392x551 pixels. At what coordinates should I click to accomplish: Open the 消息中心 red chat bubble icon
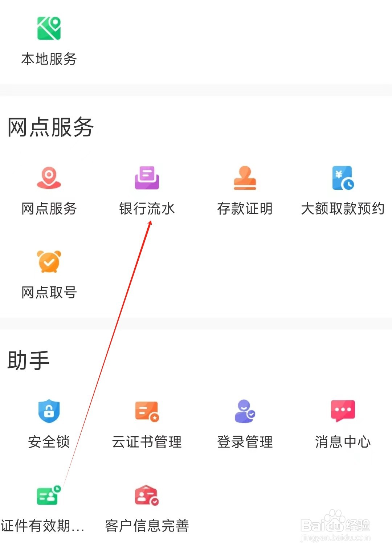coord(343,411)
